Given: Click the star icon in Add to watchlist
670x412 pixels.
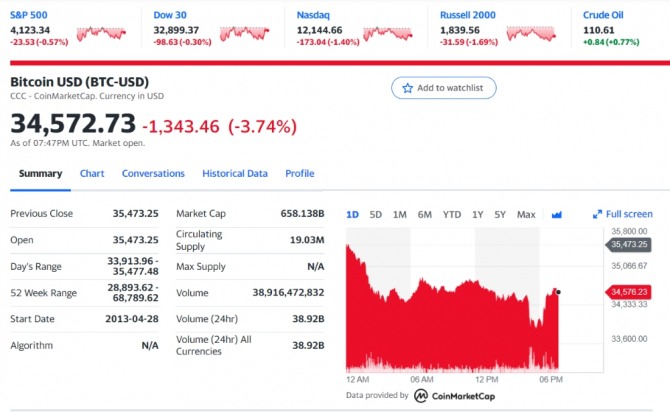Looking at the screenshot, I should (x=407, y=88).
